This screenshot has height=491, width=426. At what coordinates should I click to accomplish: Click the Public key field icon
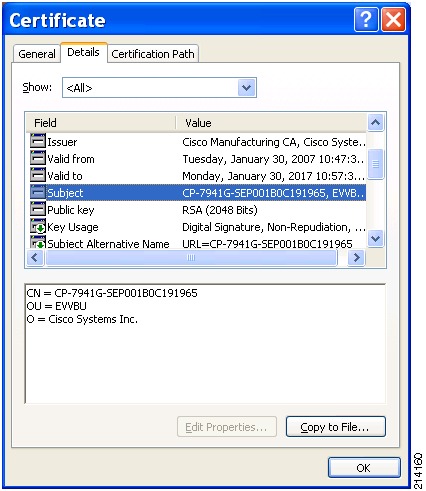(x=38, y=209)
